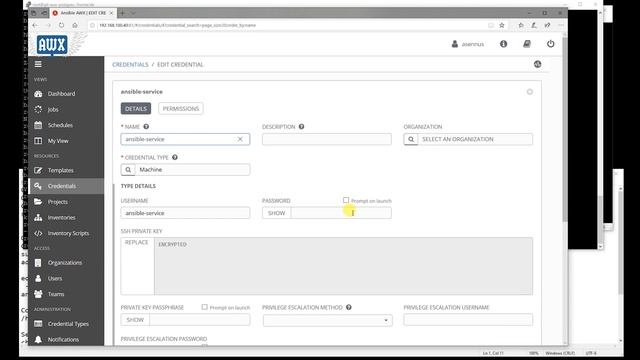Enable Prompt on launch for Password
Image resolution: width=640 pixels, height=360 pixels.
coord(346,200)
